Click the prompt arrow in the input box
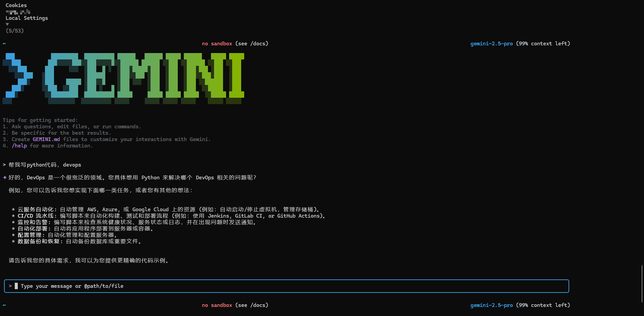This screenshot has height=316, width=644. click(x=10, y=286)
